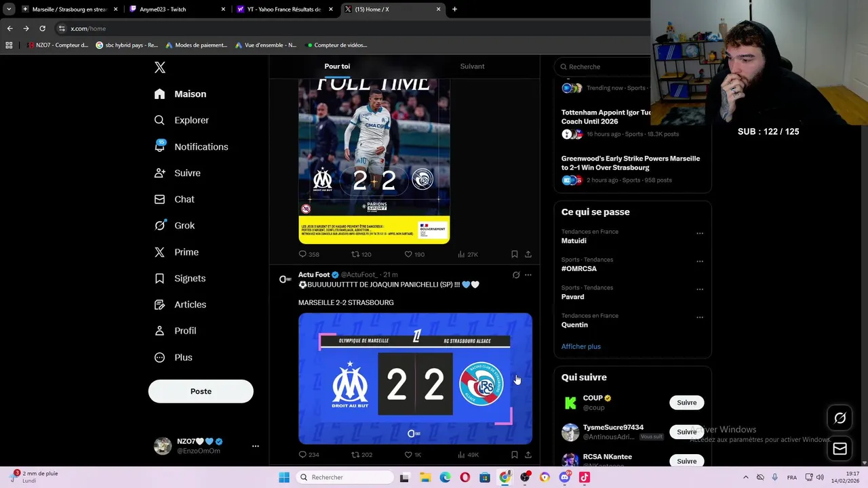Ask Grok about the Actu Foot post

(516, 274)
